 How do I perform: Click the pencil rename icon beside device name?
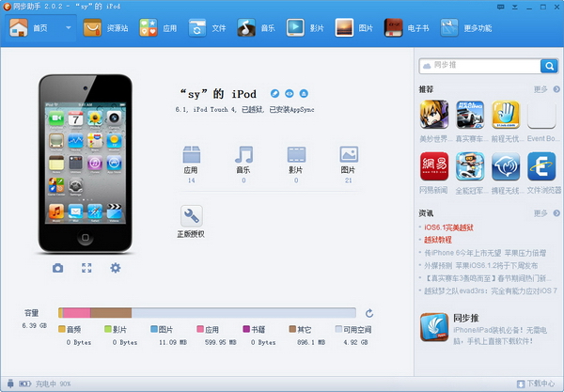(274, 93)
